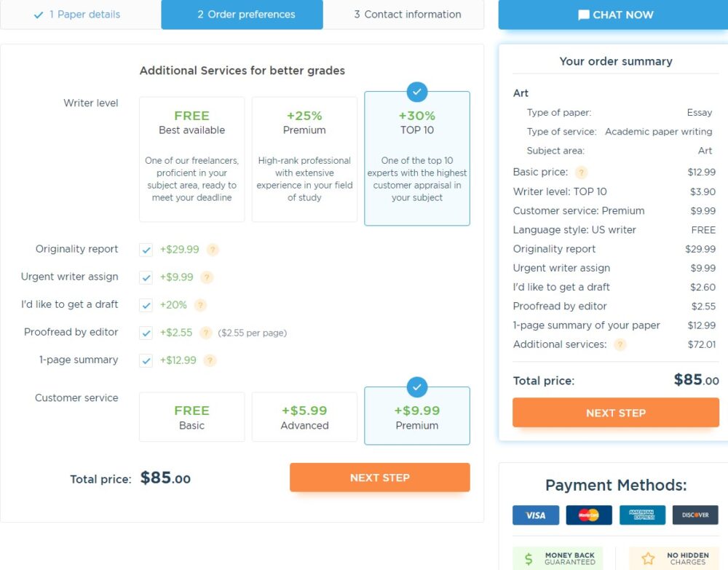
Task: Click the Mastercard payment logo
Action: (x=589, y=515)
